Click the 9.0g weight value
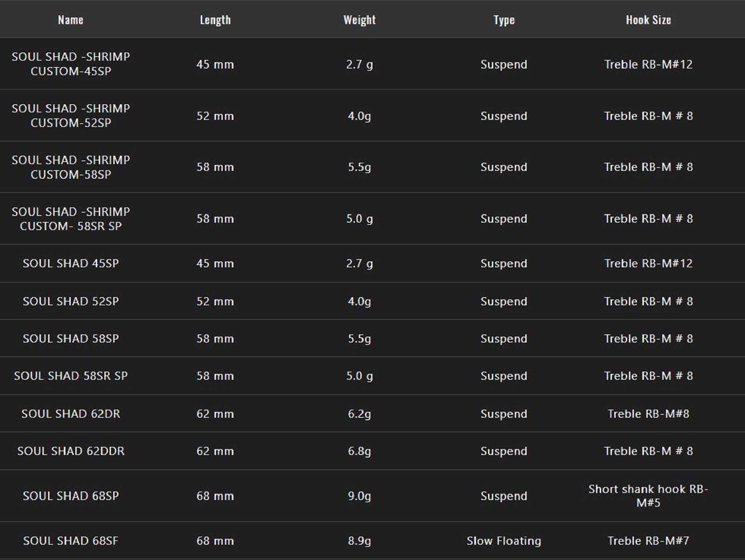This screenshot has width=745, height=560. (x=359, y=496)
